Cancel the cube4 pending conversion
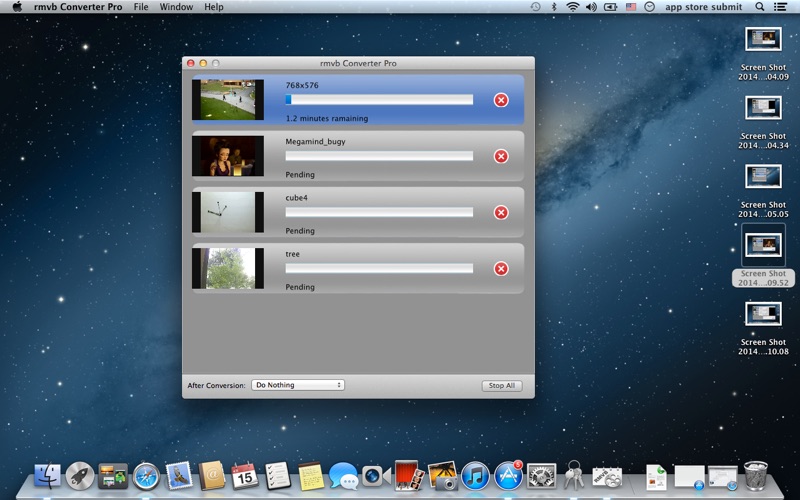 click(501, 212)
